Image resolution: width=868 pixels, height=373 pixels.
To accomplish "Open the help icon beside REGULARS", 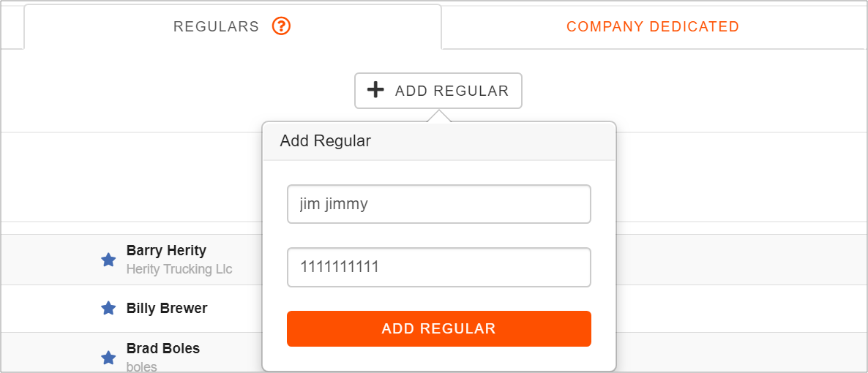I will [x=281, y=26].
